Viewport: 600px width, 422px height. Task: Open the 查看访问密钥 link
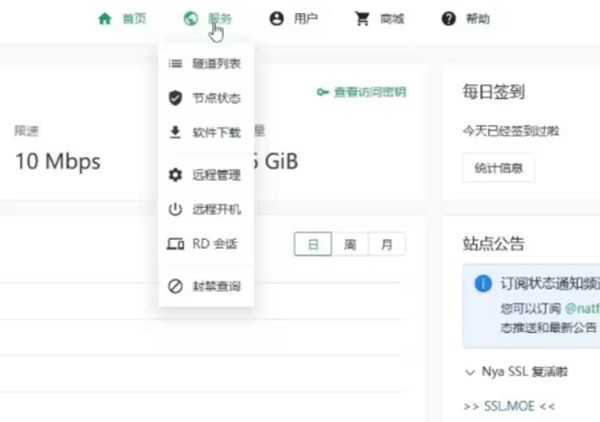[x=361, y=92]
